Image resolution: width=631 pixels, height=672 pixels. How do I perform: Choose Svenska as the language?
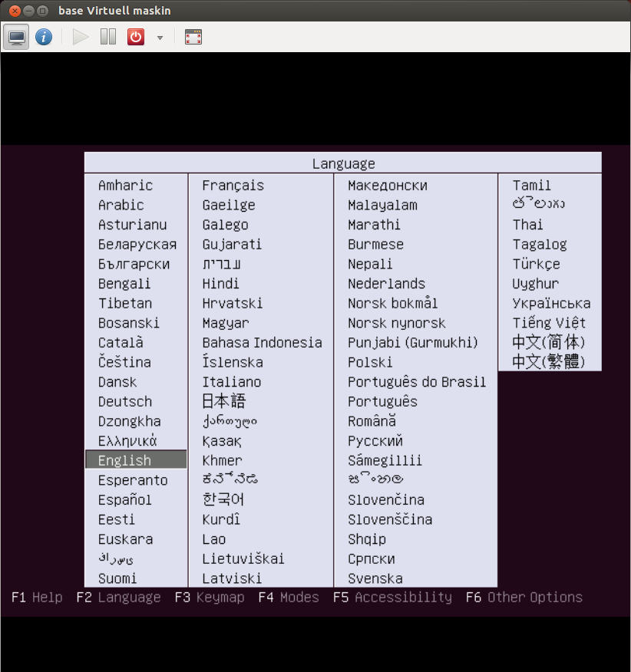tap(375, 578)
